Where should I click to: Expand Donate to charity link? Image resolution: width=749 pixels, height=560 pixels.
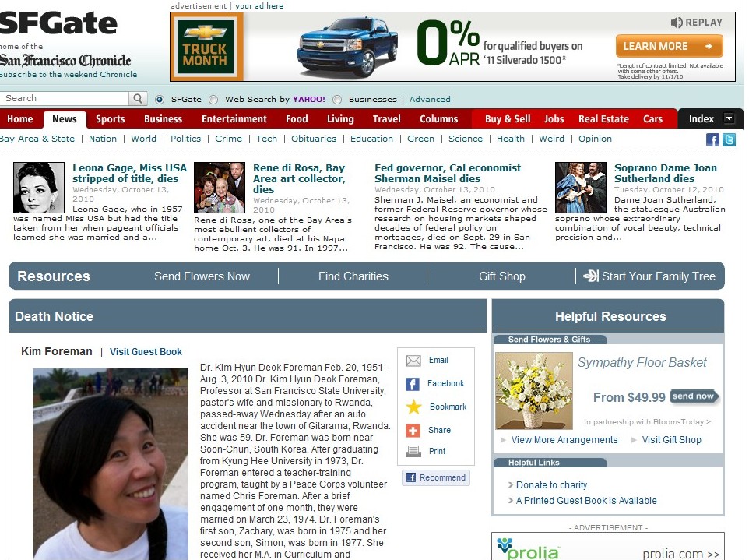coord(551,485)
